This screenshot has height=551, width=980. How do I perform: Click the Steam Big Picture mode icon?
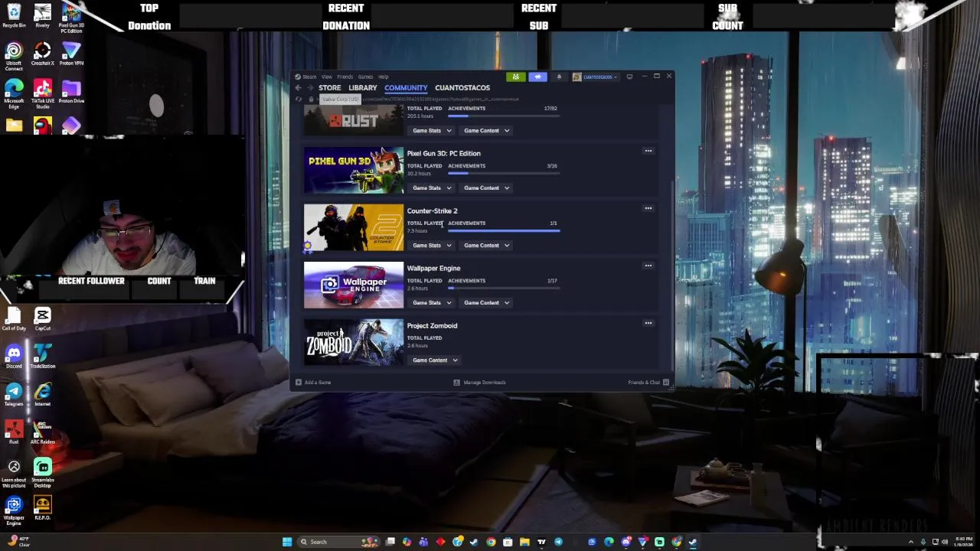click(629, 77)
